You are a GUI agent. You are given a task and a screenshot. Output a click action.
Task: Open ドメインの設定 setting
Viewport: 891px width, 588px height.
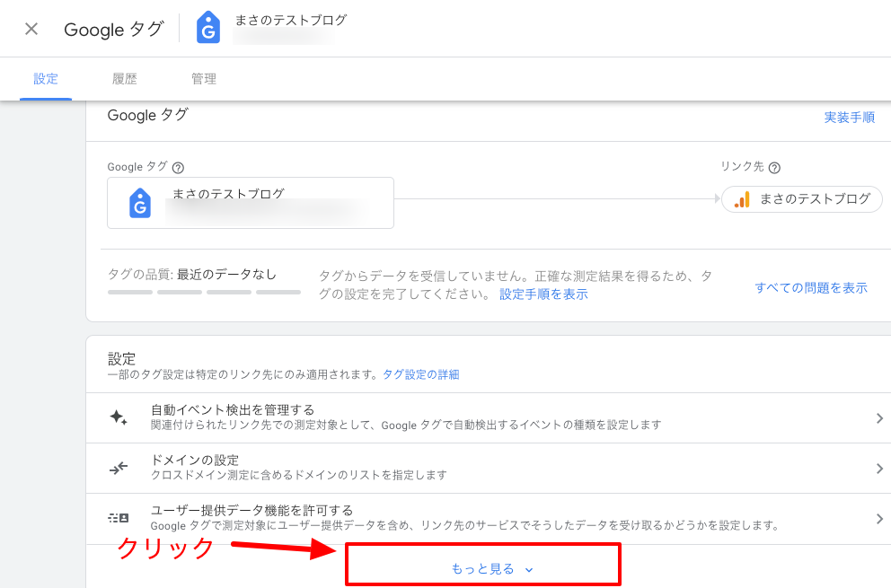coord(489,468)
